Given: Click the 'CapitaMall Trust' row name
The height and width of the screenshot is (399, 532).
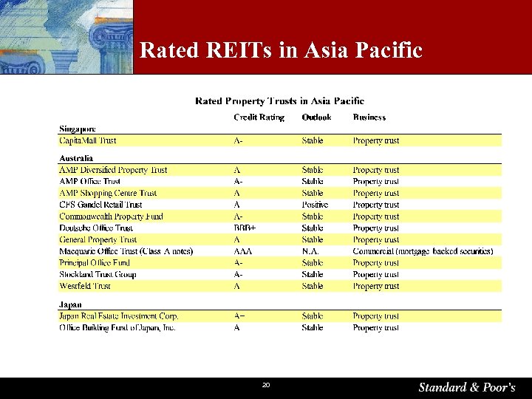Looking at the screenshot, I should click(x=87, y=140).
